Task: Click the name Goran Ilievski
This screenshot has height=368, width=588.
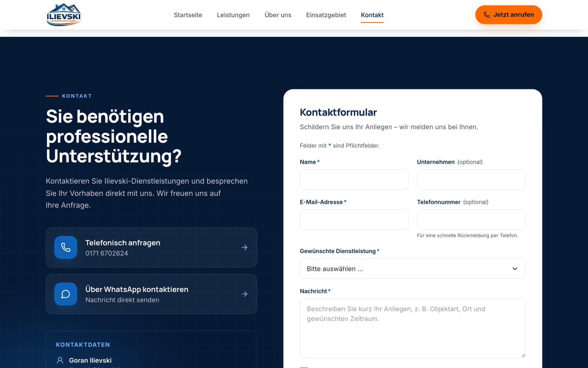Action: pos(90,360)
